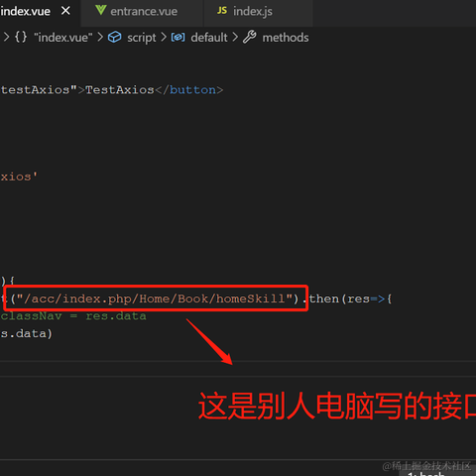The width and height of the screenshot is (476, 476).
Task: Click the Vue logo icon on entrance.vue tab
Action: 100,10
